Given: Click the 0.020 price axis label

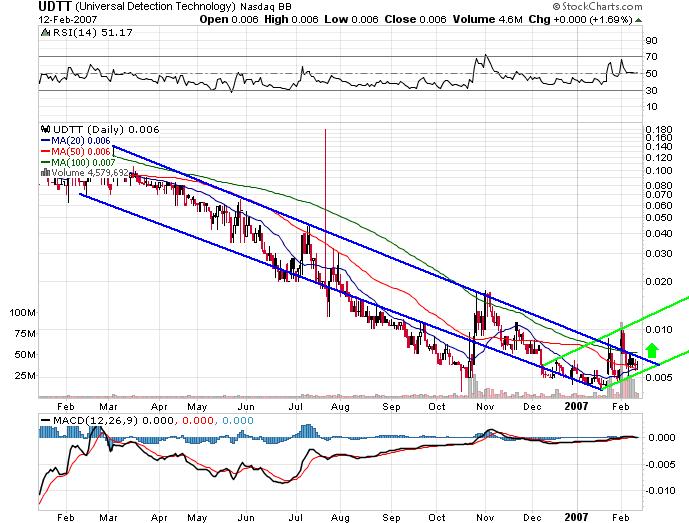Looking at the screenshot, I should point(659,282).
